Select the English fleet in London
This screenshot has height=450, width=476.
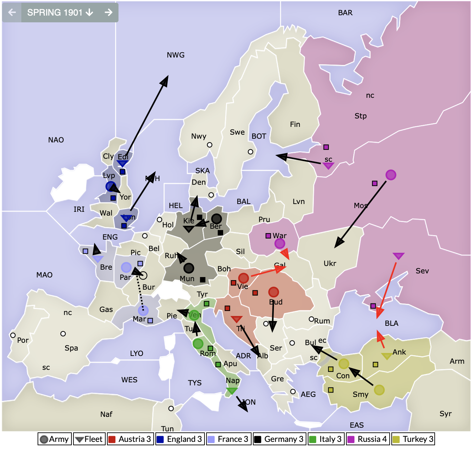pos(126,218)
